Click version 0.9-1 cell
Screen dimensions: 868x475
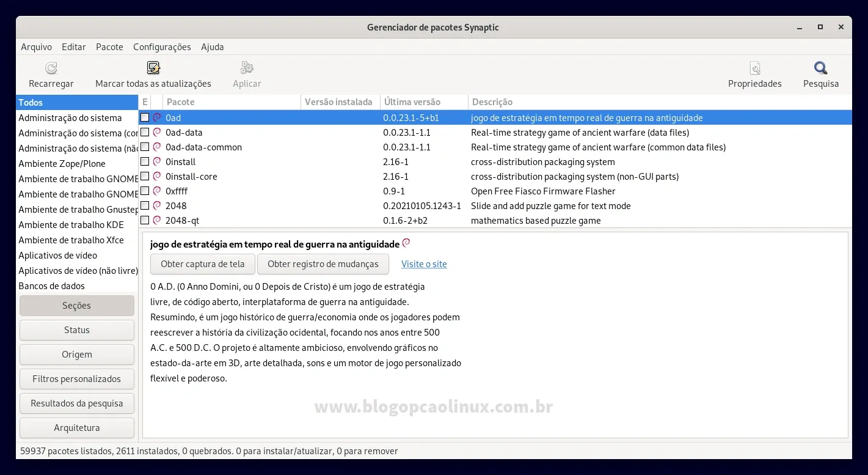coord(394,191)
